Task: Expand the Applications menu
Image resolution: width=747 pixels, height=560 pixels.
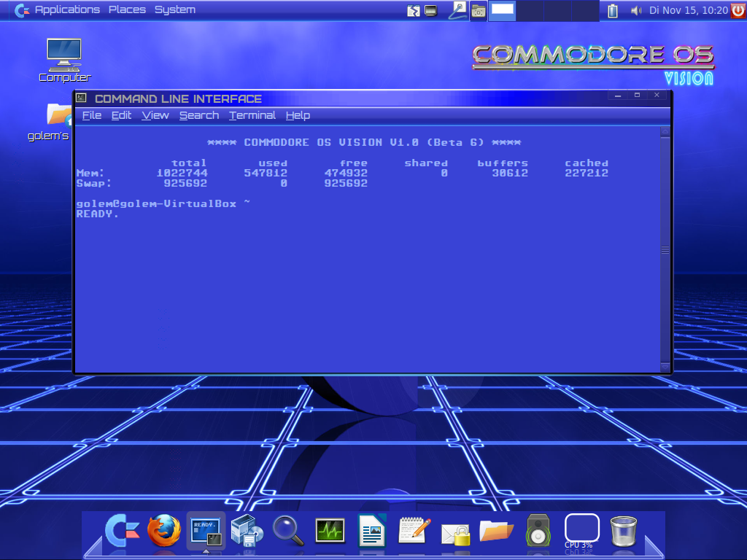Action: click(67, 10)
